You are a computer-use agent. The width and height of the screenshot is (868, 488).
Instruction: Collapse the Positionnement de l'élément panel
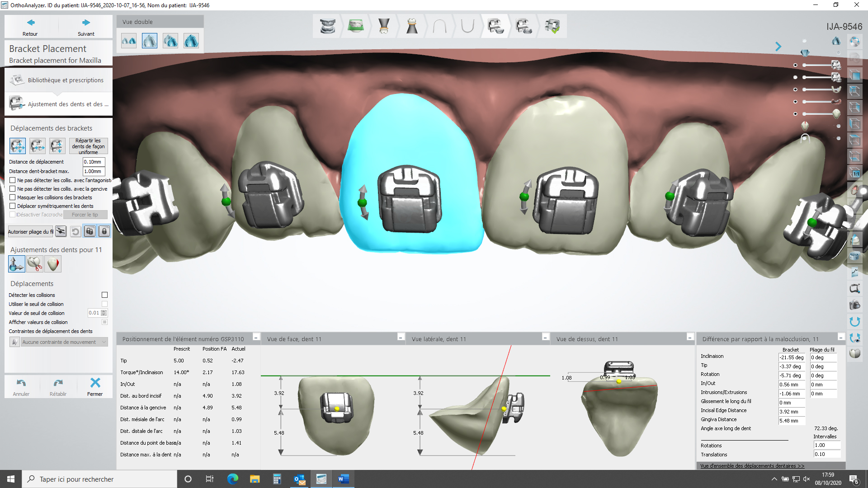(256, 337)
